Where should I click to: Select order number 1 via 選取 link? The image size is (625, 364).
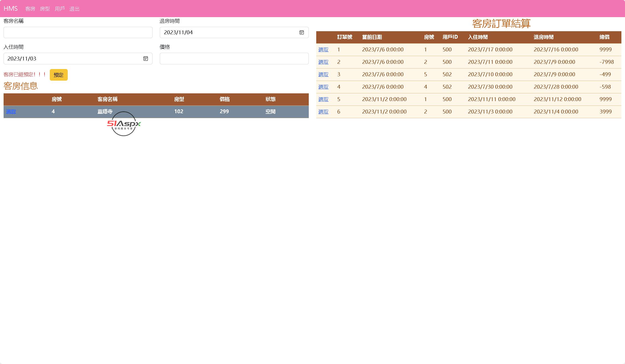click(x=323, y=50)
